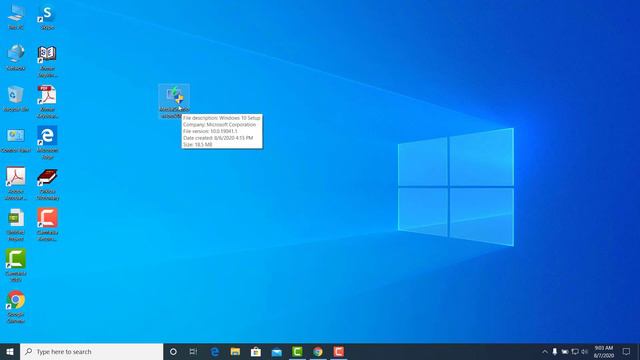Select the Adobe shortcut with red PDF banner
The width and height of the screenshot is (640, 360).
click(x=47, y=102)
